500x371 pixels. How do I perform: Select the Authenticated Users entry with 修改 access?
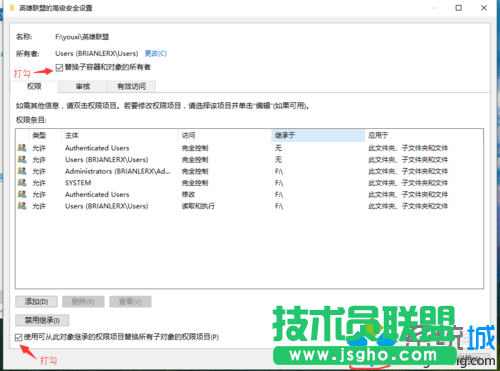click(x=249, y=194)
